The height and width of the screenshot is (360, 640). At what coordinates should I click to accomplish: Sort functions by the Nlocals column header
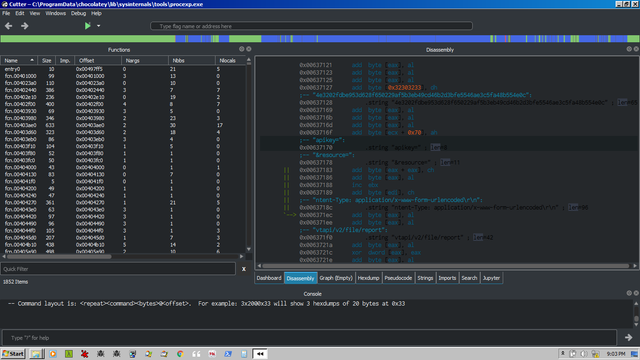coord(230,60)
